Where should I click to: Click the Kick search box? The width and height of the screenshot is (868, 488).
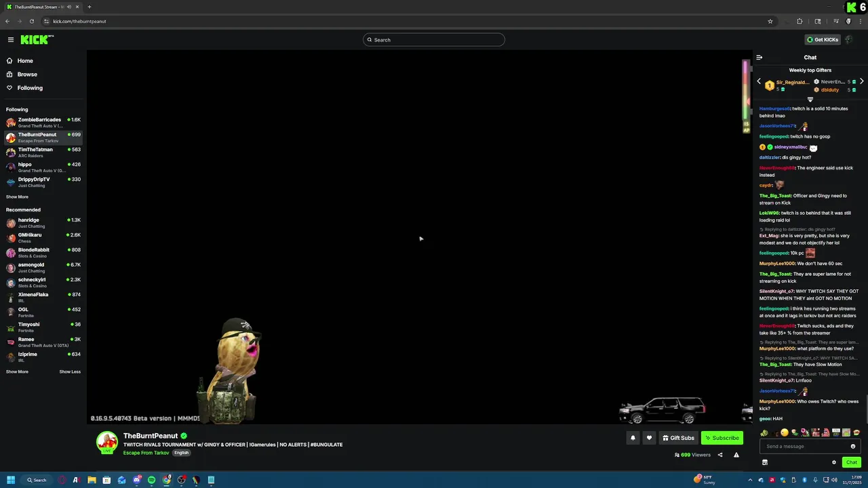434,39
